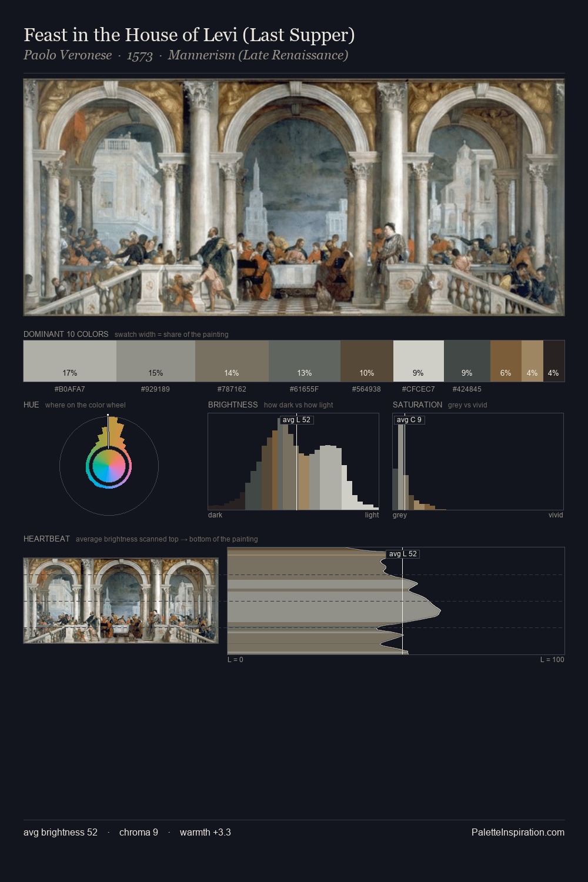588x882 pixels.
Task: Click the 'L = 100' axis label
Action: pos(552,660)
